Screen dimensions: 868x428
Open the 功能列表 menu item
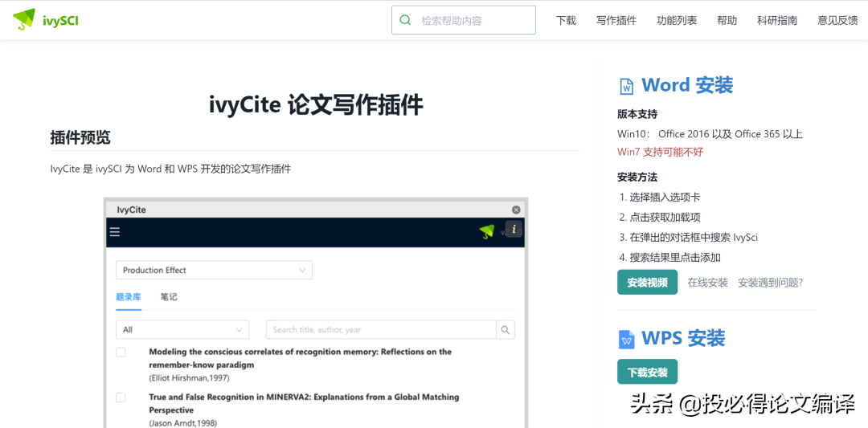(x=677, y=20)
